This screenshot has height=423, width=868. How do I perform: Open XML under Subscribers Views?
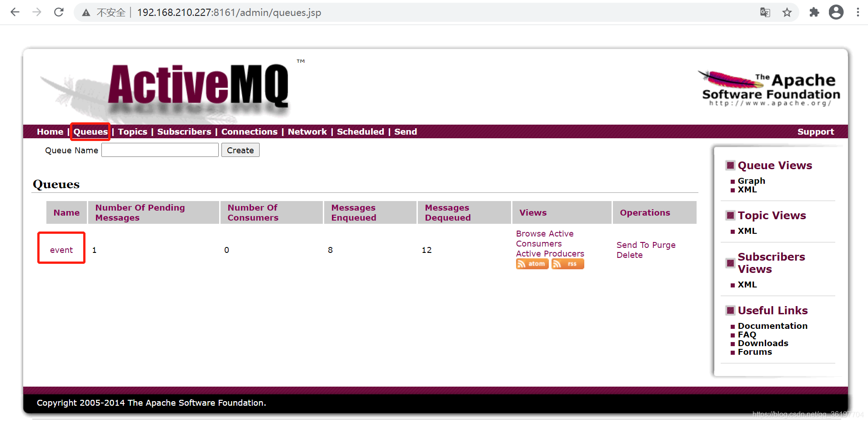tap(747, 284)
